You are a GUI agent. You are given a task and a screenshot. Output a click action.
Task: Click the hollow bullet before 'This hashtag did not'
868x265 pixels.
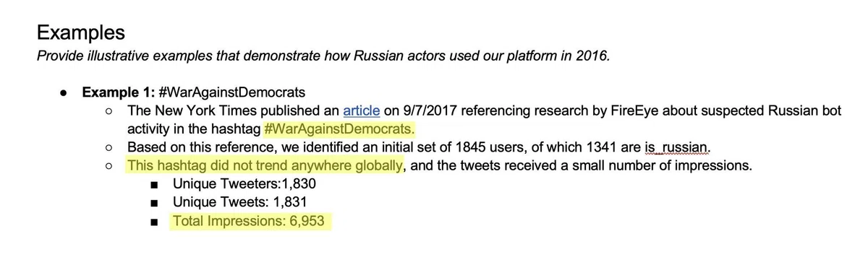[x=108, y=166]
